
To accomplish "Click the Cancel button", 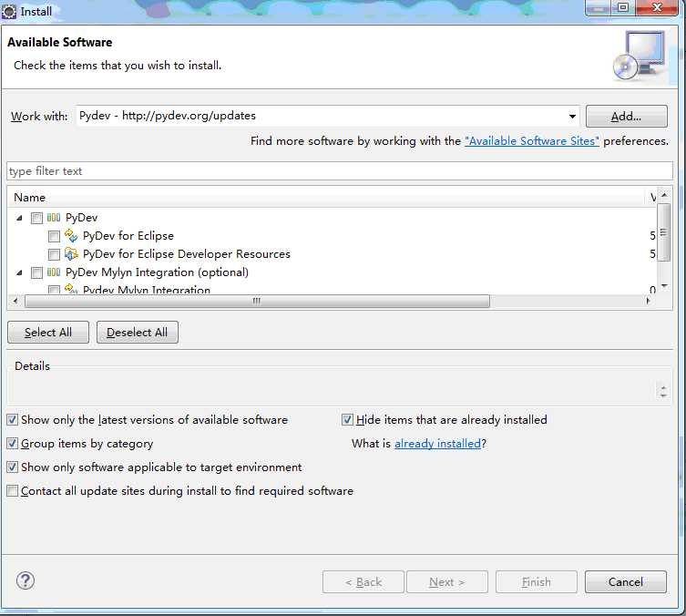I will [626, 582].
